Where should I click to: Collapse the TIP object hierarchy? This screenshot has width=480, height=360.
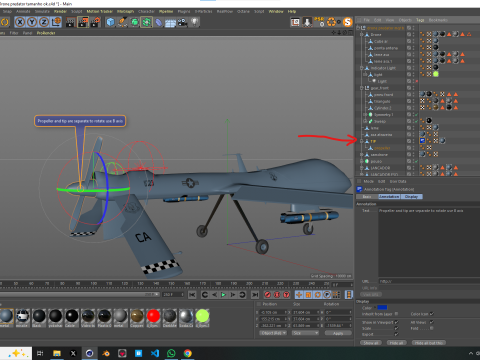click(x=362, y=141)
